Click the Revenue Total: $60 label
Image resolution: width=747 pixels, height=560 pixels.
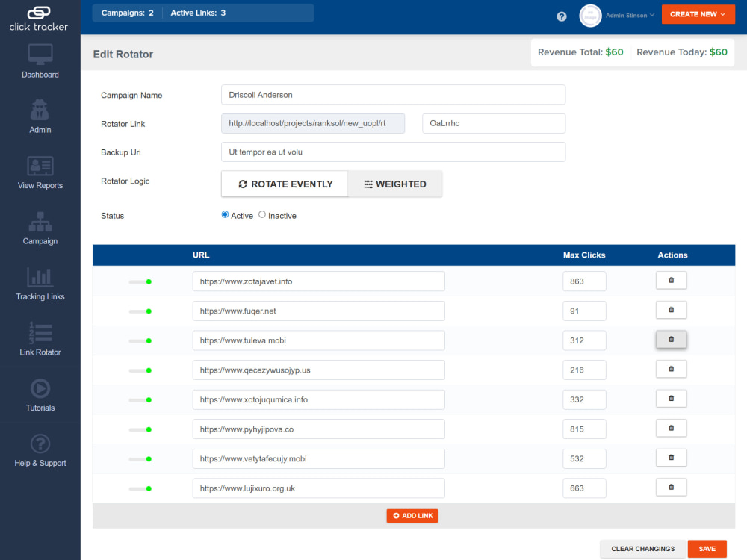point(580,52)
